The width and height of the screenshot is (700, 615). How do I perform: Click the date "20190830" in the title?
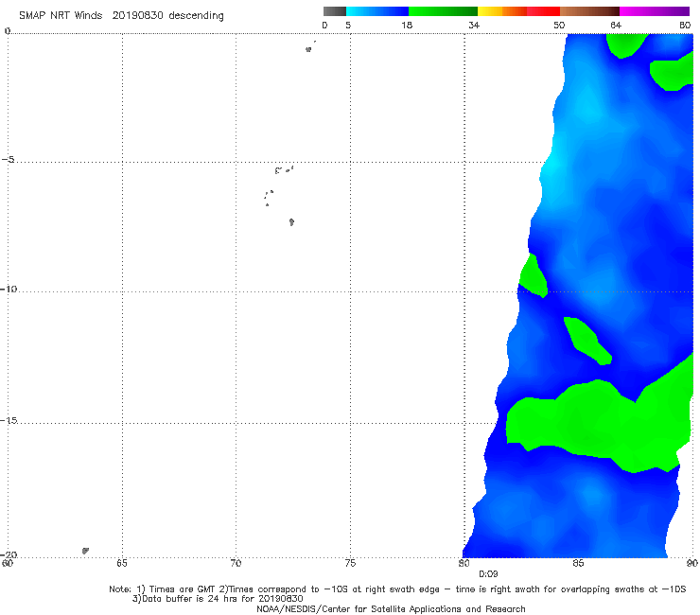coord(137,15)
